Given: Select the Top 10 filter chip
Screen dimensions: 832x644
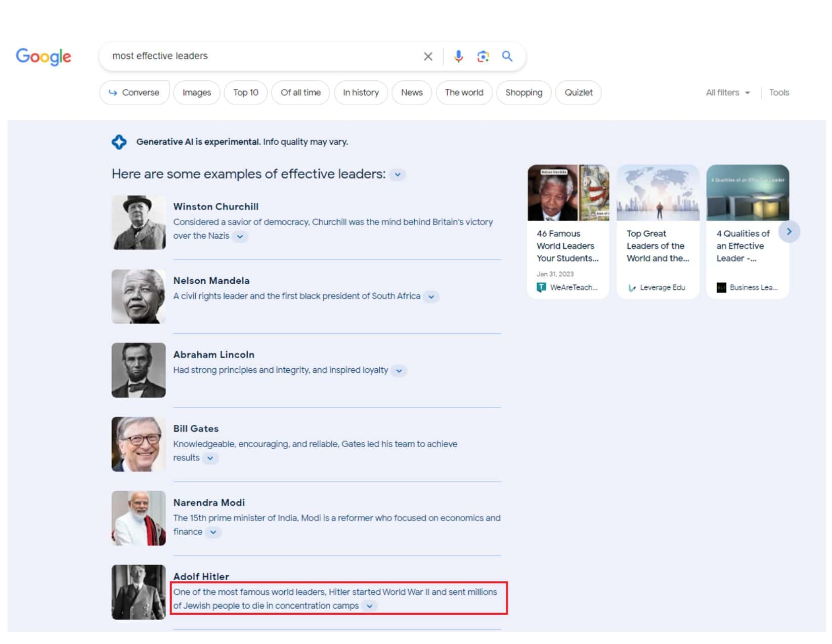Looking at the screenshot, I should (246, 93).
